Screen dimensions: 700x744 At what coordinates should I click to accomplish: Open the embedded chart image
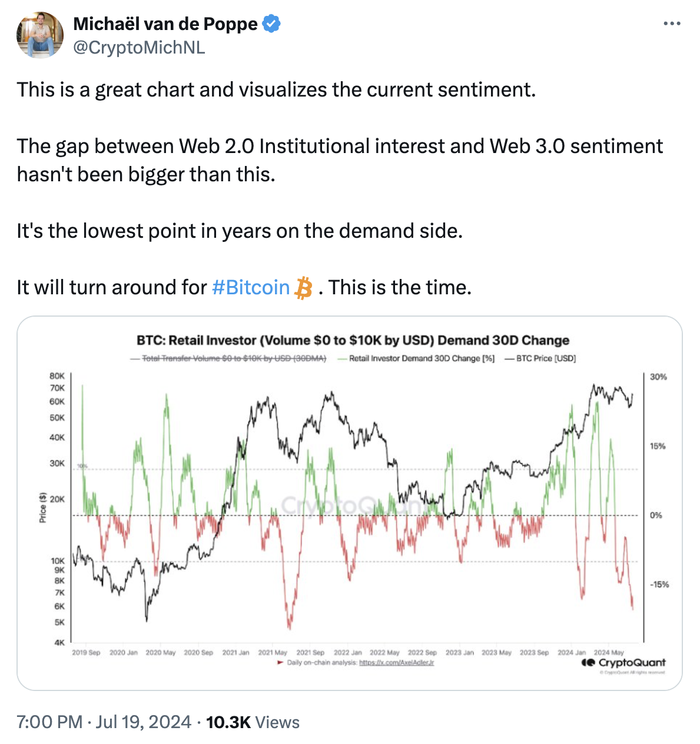click(x=350, y=503)
